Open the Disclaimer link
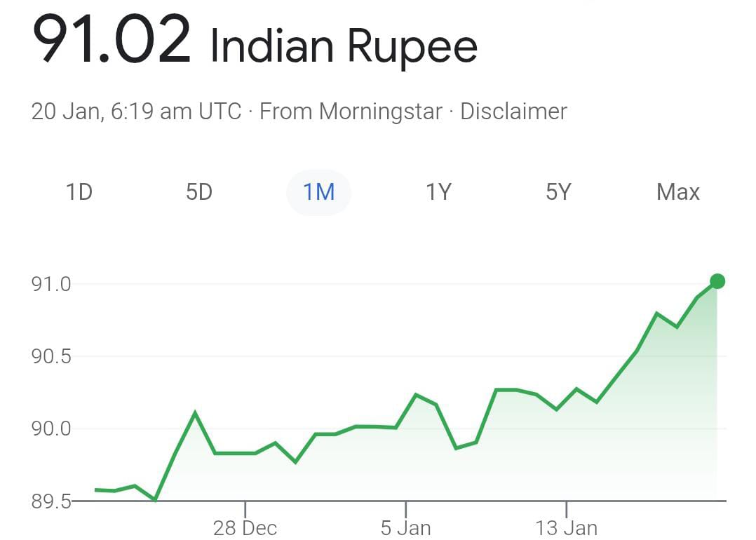The height and width of the screenshot is (540, 756). (513, 112)
